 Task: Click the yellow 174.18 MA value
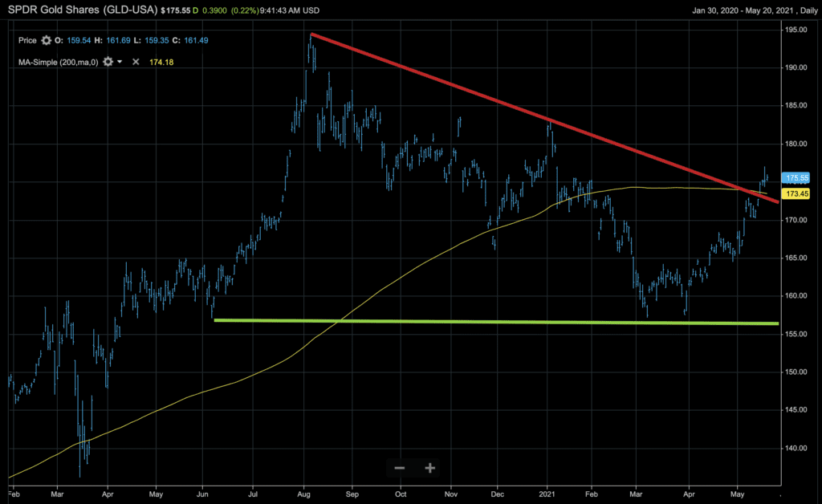162,62
